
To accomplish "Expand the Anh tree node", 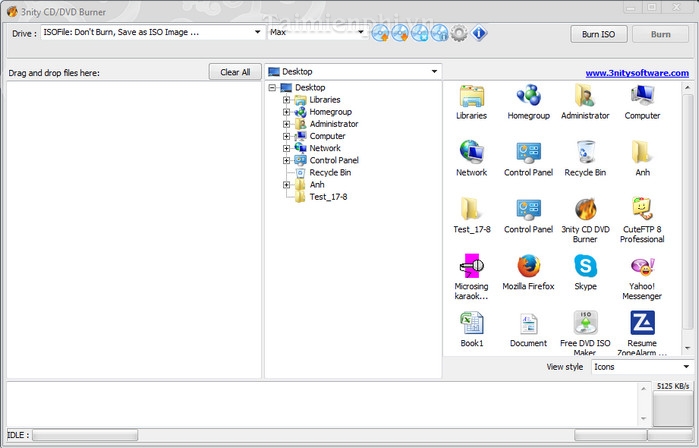I will 286,185.
